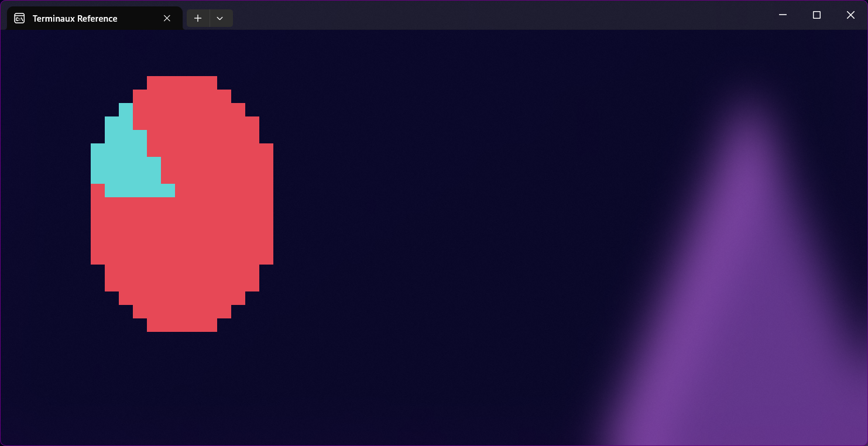
Task: Click the topmost row of red pie chart
Action: [x=182, y=83]
